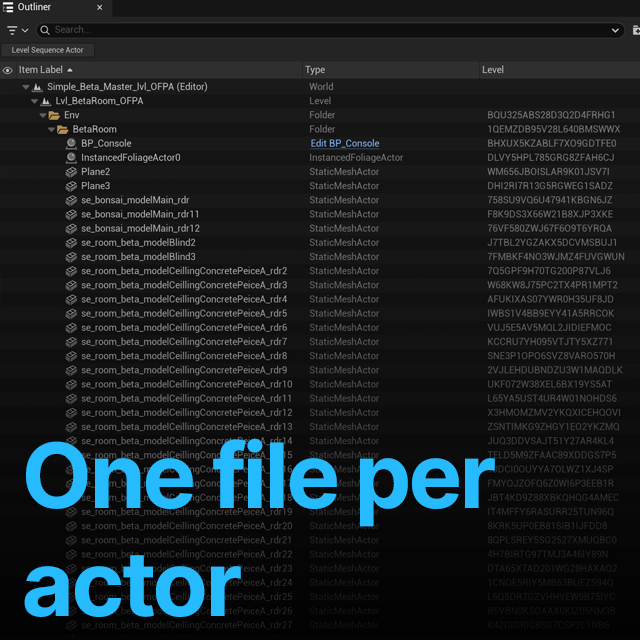Click the BP_Console actor icon
Viewport: 640px width, 640px height.
pos(71,143)
